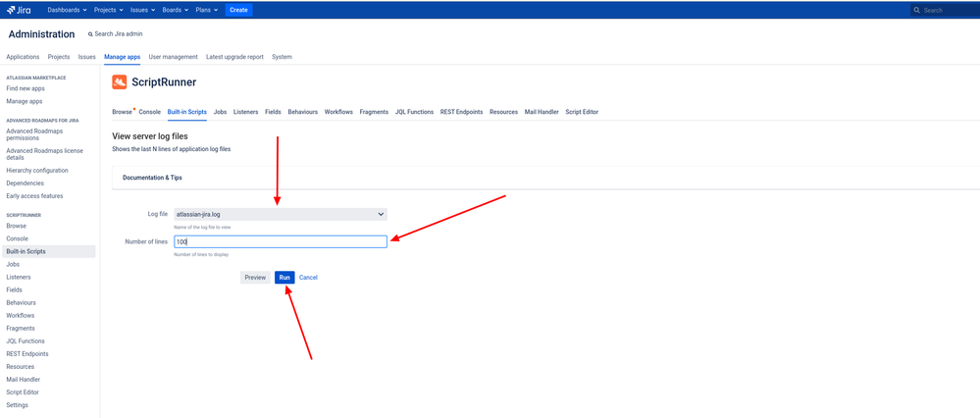Click Find new apps in sidebar
This screenshot has width=980, height=418.
(25, 88)
